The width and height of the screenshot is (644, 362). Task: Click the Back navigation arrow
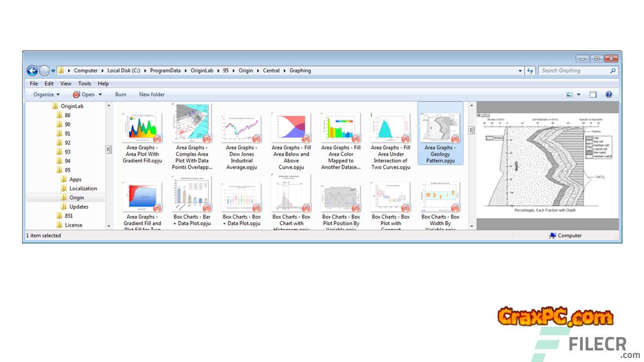[32, 71]
